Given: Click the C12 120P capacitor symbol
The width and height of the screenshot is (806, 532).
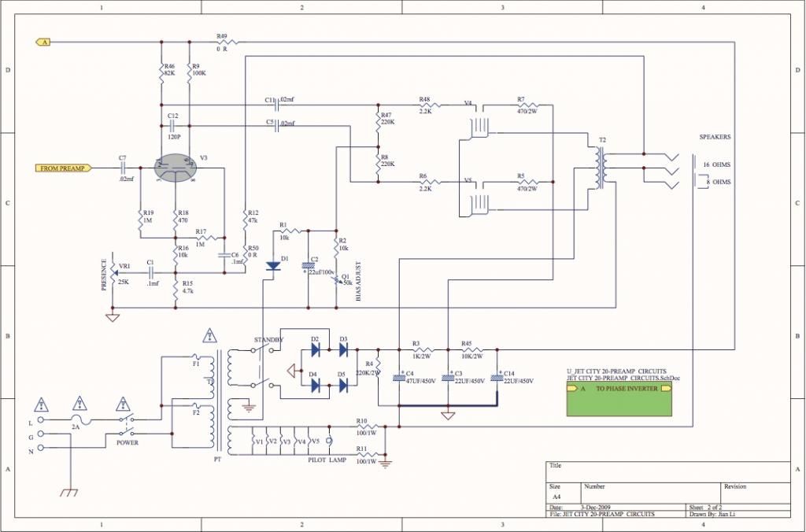Looking at the screenshot, I should [174, 125].
